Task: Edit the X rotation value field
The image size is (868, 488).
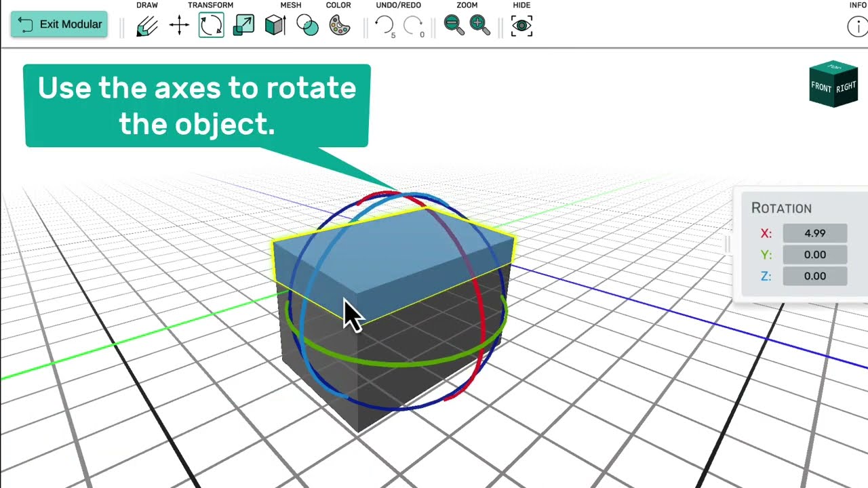Action: (814, 233)
